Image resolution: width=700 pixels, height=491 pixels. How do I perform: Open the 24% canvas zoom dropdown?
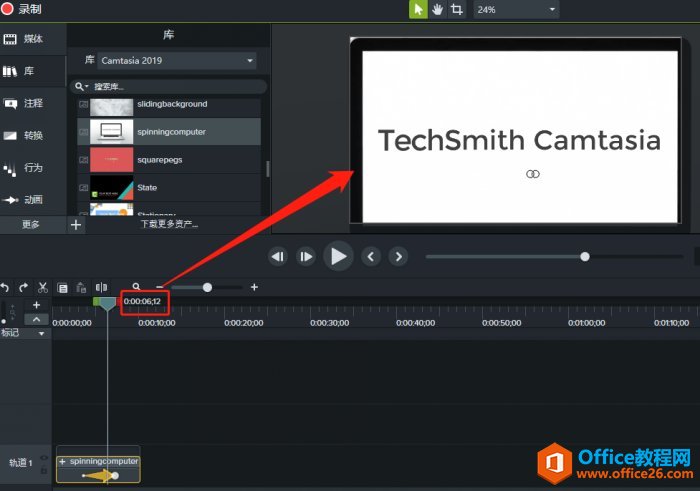[x=516, y=9]
